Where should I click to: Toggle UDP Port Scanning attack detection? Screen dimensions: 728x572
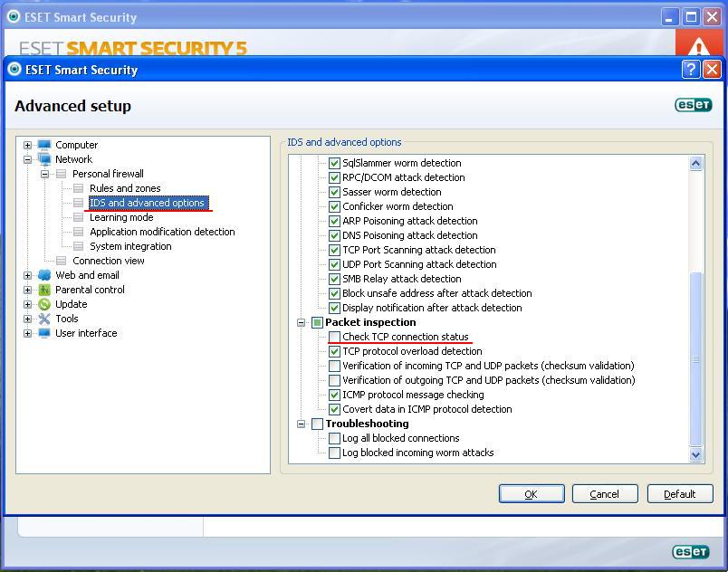(x=334, y=264)
